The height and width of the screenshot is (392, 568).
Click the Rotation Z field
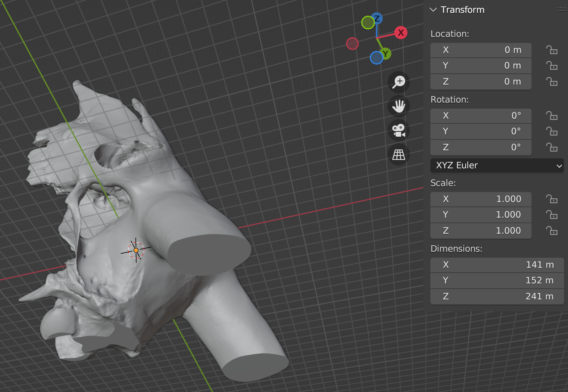(481, 148)
